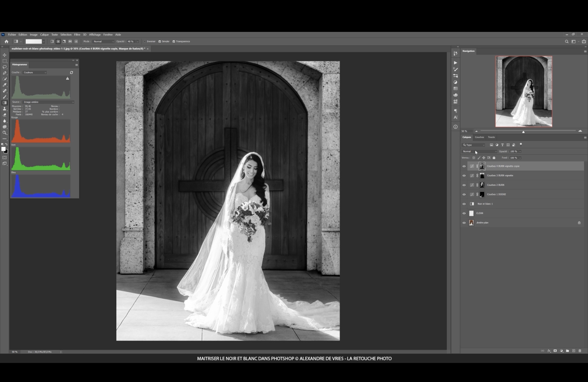Click the foreground color swatch

3,149
